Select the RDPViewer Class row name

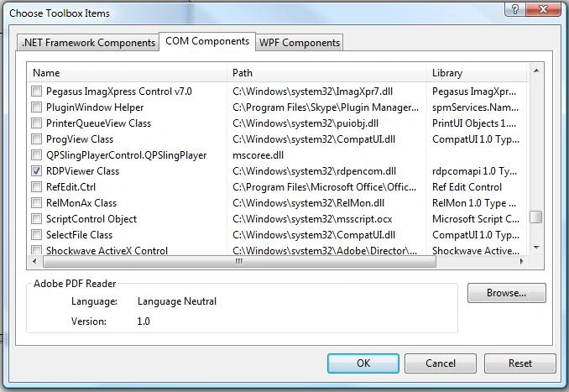[x=82, y=171]
